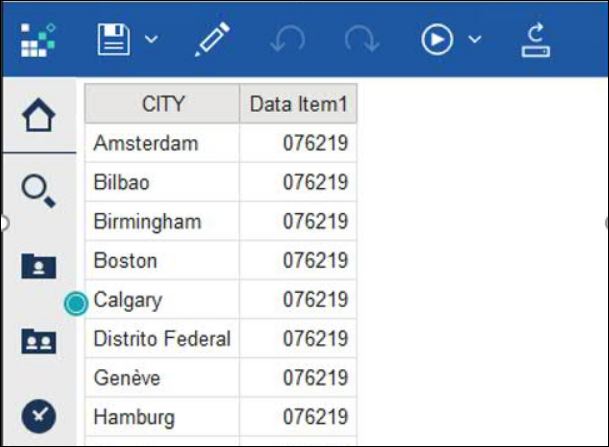This screenshot has width=609, height=447.
Task: Run the report with play button
Action: point(437,39)
